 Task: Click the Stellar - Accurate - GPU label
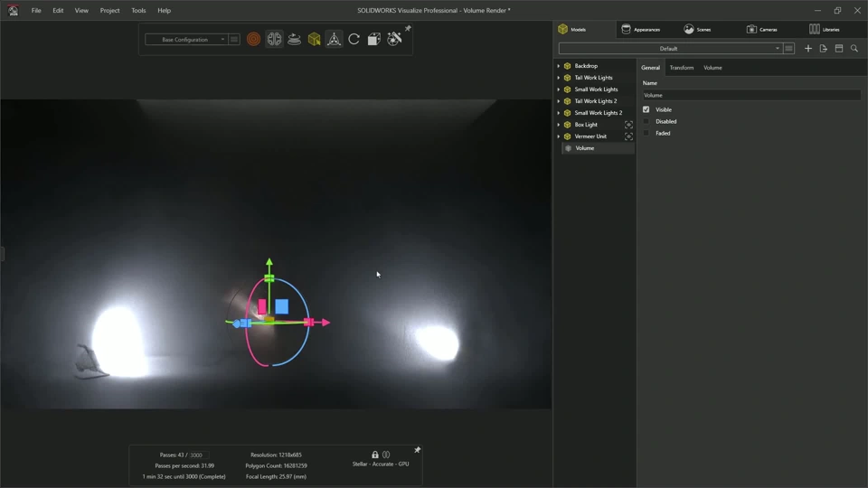point(381,465)
